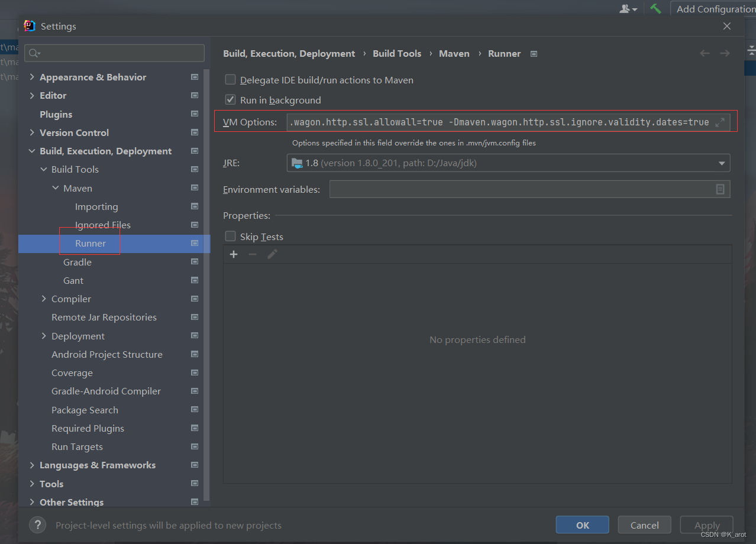The width and height of the screenshot is (756, 544).
Task: Click the project icon beside the Runner breadcrumb
Action: [534, 54]
